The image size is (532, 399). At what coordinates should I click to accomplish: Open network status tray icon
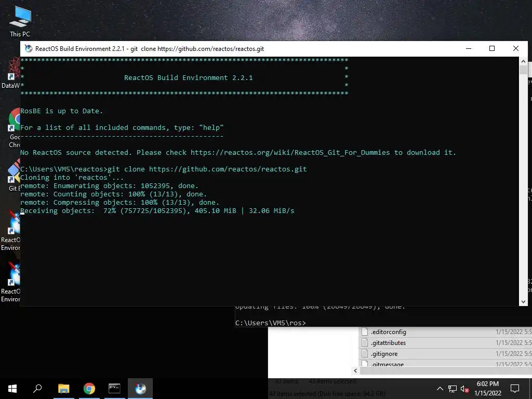pos(453,389)
